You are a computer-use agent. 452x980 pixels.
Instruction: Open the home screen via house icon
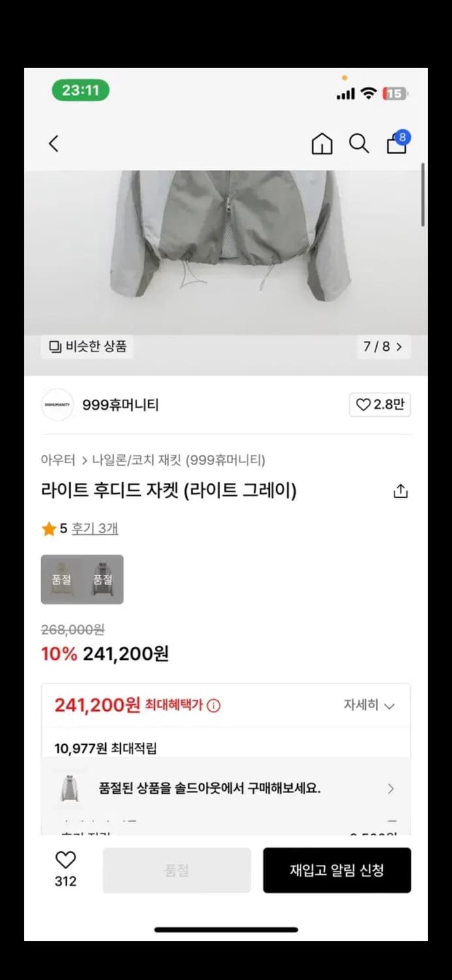click(321, 144)
